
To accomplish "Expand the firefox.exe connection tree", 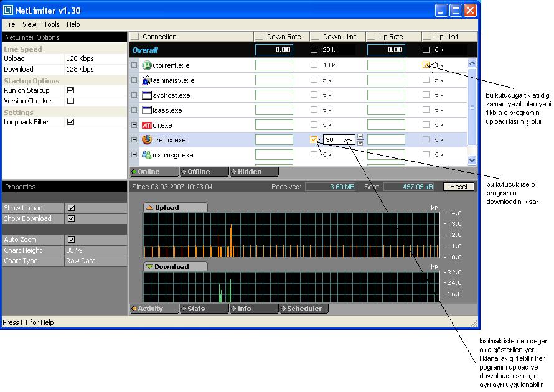I will (134, 140).
